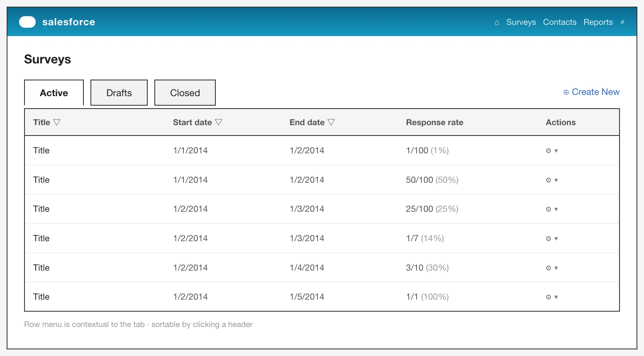This screenshot has width=644, height=356.
Task: Open Surveys in the top navigation
Action: (521, 22)
